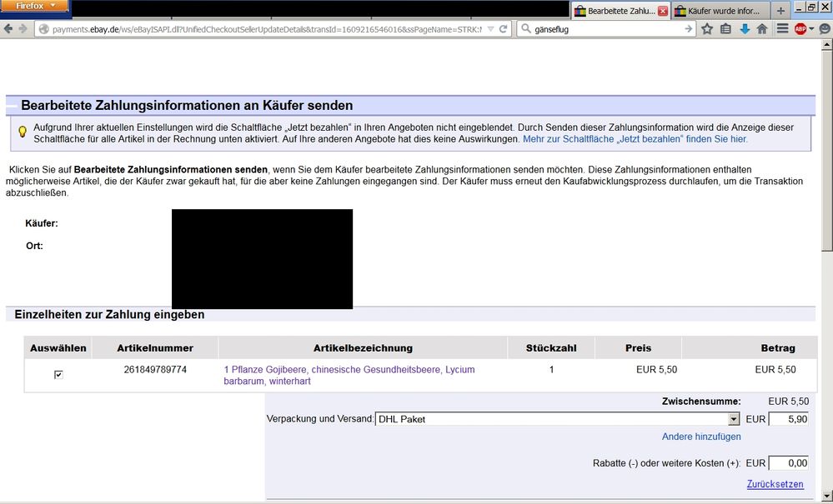Click the Rabatte oder weitere Kosten field
The height and width of the screenshot is (504, 833).
pos(788,463)
